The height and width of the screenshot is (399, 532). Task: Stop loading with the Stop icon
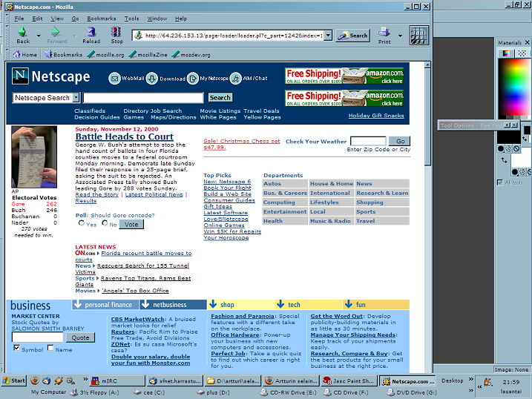[x=116, y=32]
